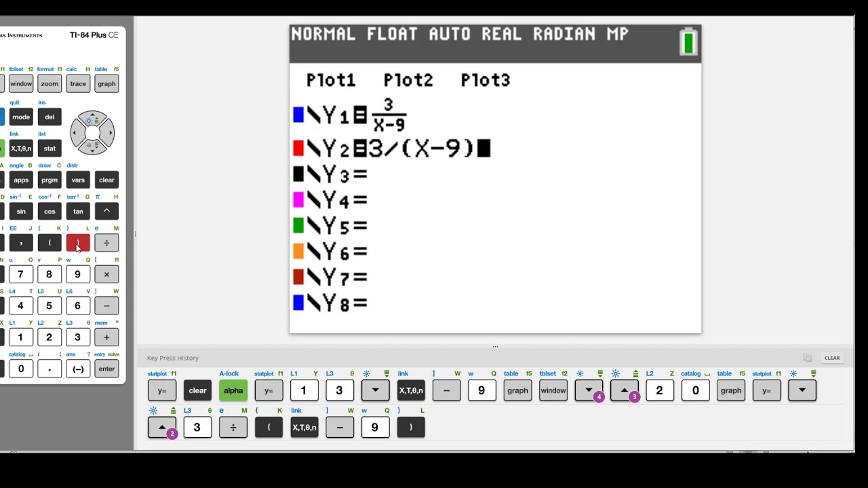Screen dimensions: 868x488
Task: Click the decimal point key
Action: point(50,369)
